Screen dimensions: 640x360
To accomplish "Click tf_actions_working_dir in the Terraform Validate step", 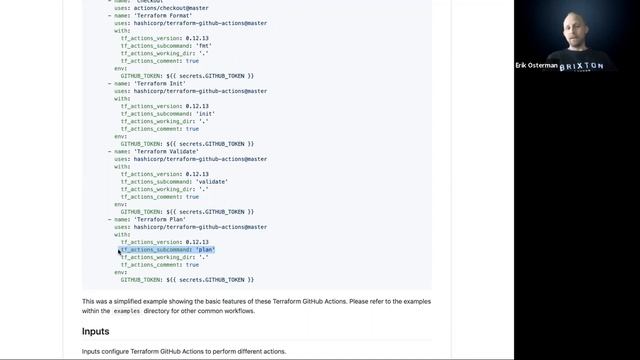I will click(x=164, y=189).
